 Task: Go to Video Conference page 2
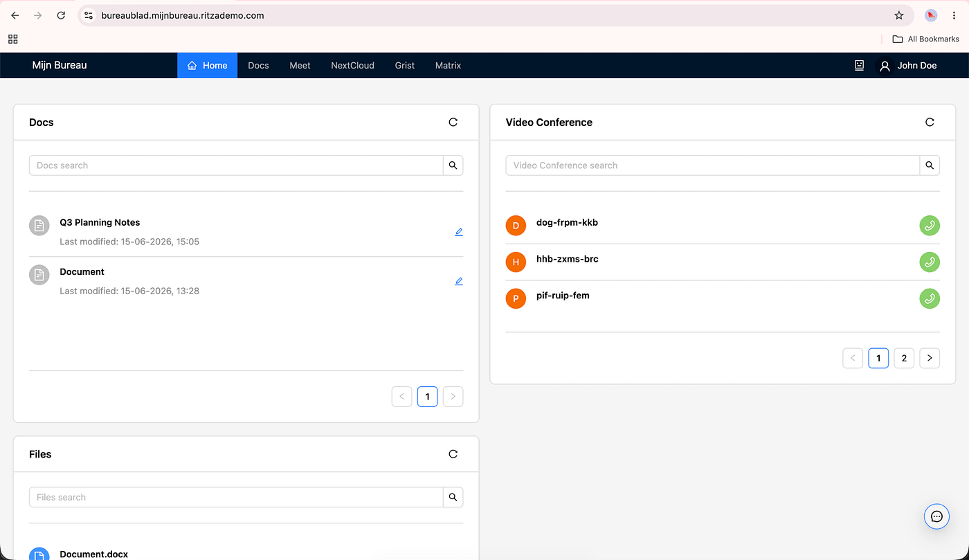(904, 358)
